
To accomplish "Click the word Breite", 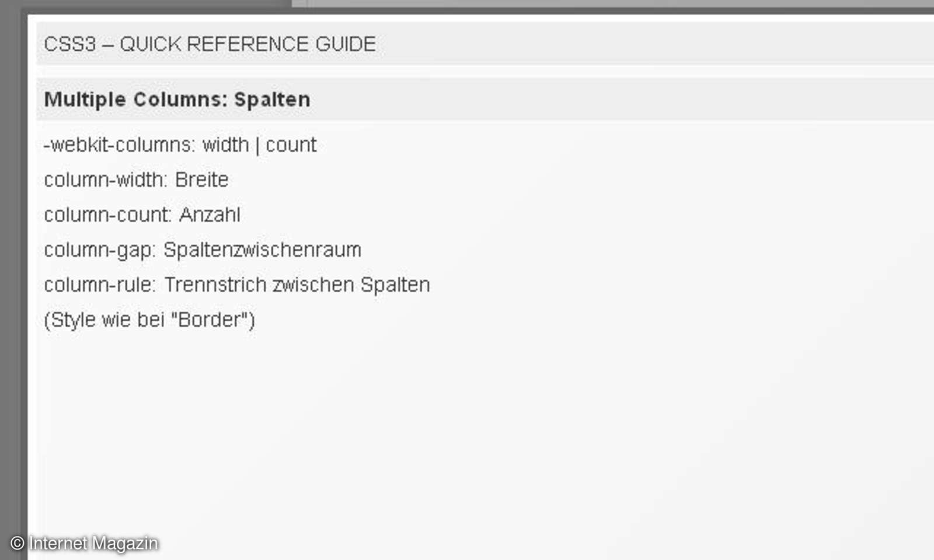I will point(201,180).
